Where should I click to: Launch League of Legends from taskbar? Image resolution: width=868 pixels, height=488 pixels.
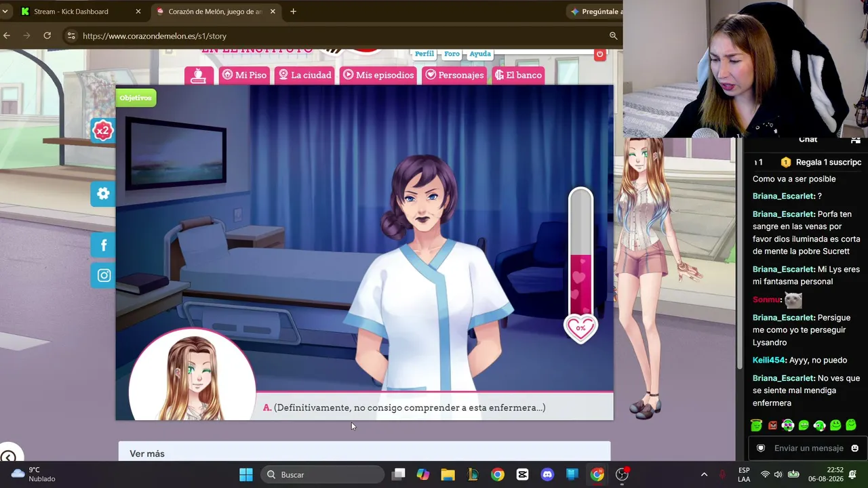coord(473,474)
